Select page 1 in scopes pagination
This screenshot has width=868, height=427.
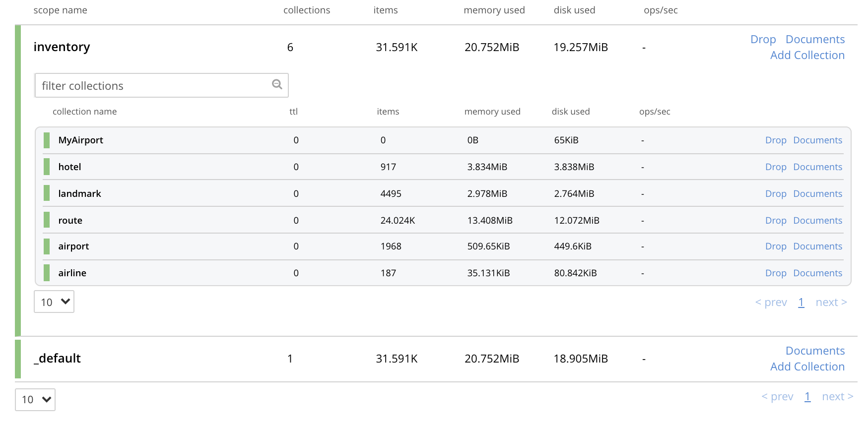(807, 397)
